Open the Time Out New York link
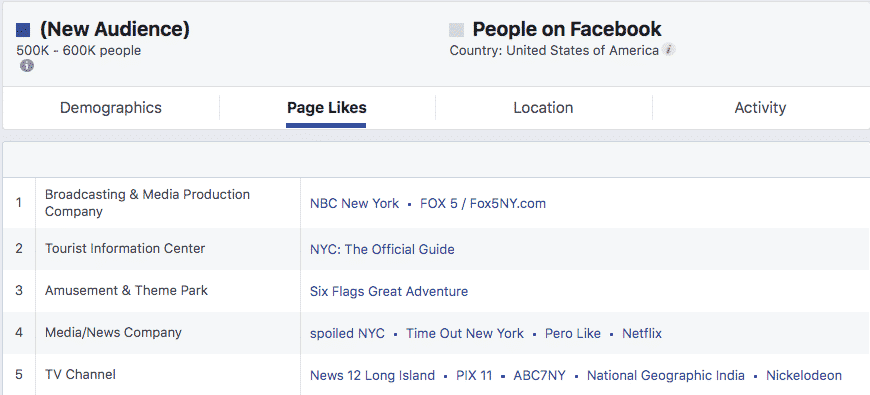 464,333
